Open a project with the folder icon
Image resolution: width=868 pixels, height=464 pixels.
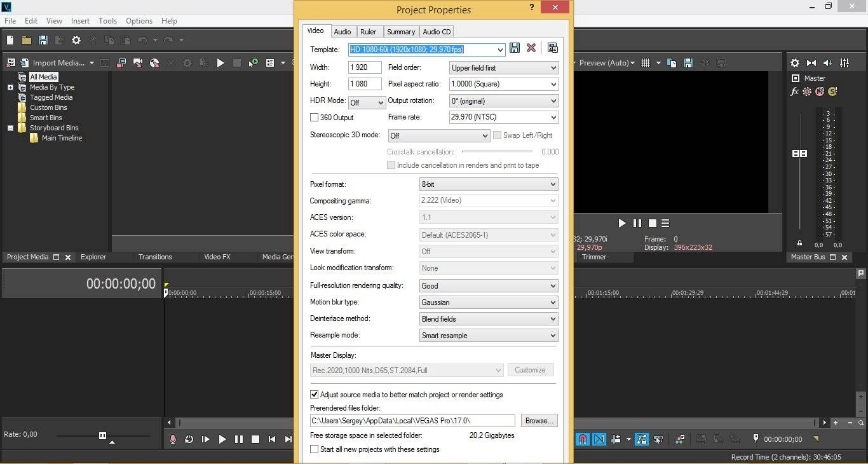pos(27,40)
